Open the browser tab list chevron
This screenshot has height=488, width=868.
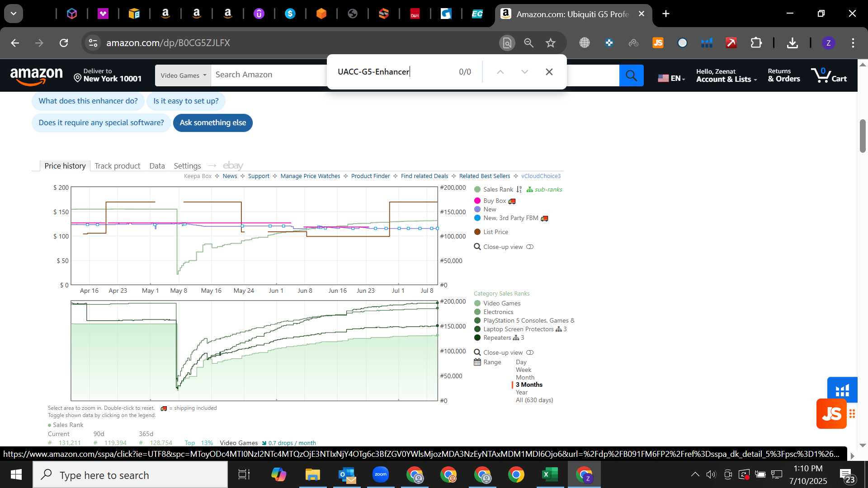point(14,14)
